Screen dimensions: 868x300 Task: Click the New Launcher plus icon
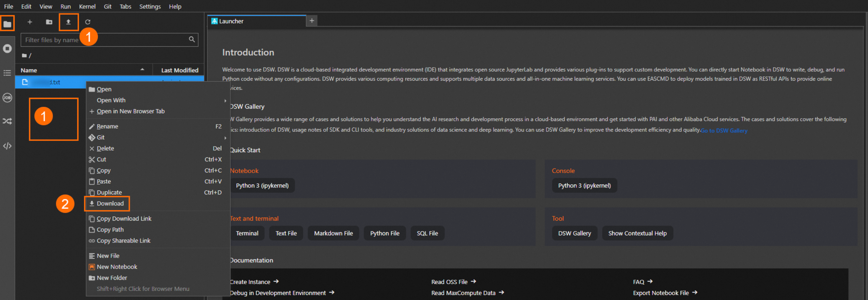coord(30,22)
